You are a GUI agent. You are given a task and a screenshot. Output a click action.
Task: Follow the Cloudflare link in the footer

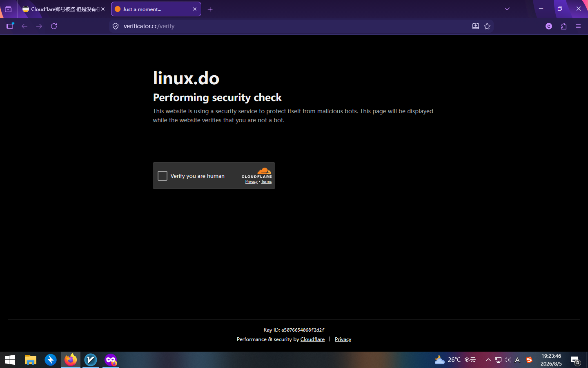[x=312, y=339]
